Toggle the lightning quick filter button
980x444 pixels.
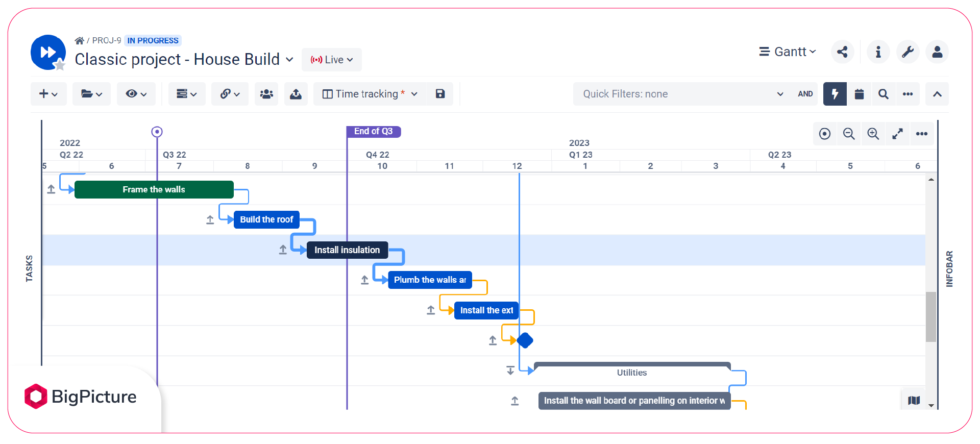pos(835,94)
